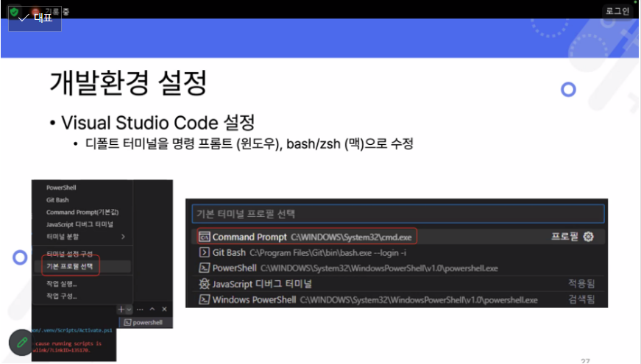Close the terminal panel with X icon
This screenshot has width=641, height=364.
click(164, 310)
